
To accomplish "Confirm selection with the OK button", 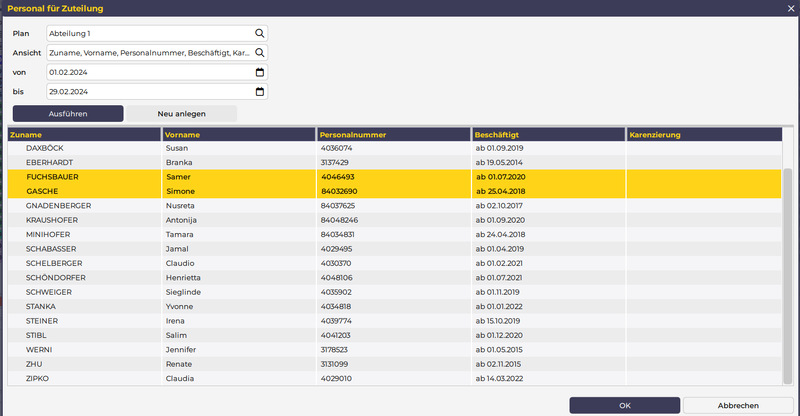I will pos(625,405).
